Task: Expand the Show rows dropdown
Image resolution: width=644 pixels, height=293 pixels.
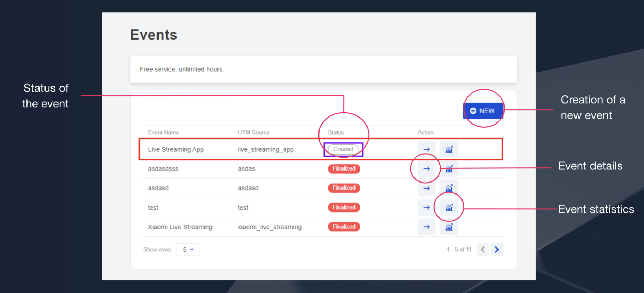Action: 187,250
